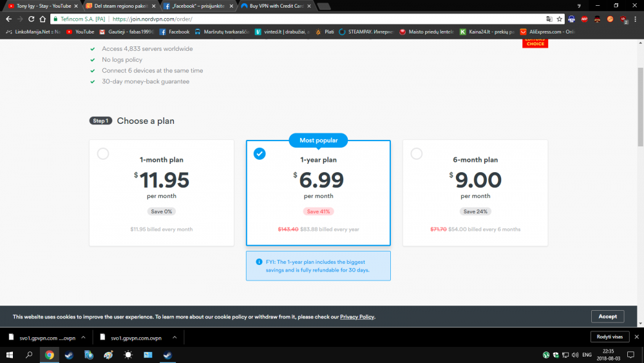Screen dimensions: 644x363
Task: Open Maisto priedų lentelė bookmark
Action: [x=427, y=32]
